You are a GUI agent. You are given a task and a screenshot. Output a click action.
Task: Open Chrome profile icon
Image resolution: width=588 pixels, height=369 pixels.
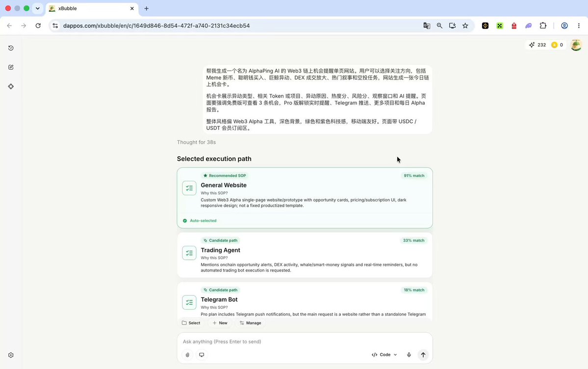(564, 25)
